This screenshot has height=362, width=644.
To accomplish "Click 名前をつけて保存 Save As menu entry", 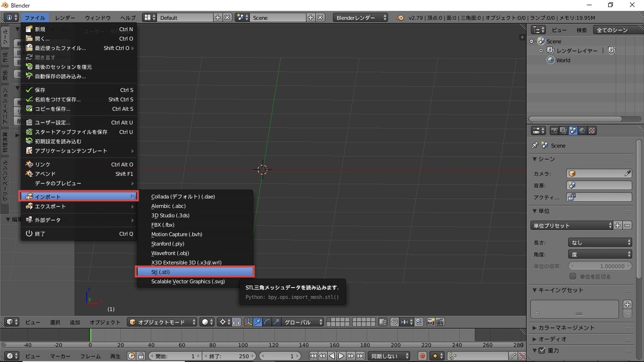I will (x=79, y=99).
